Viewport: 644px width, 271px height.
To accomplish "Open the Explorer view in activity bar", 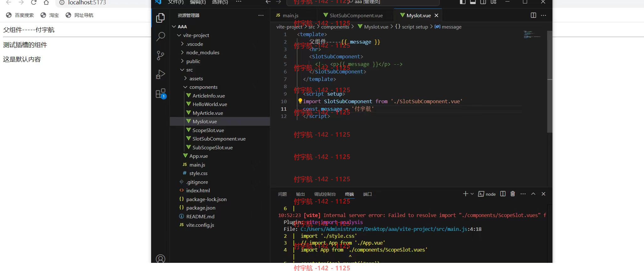I will coord(161,18).
